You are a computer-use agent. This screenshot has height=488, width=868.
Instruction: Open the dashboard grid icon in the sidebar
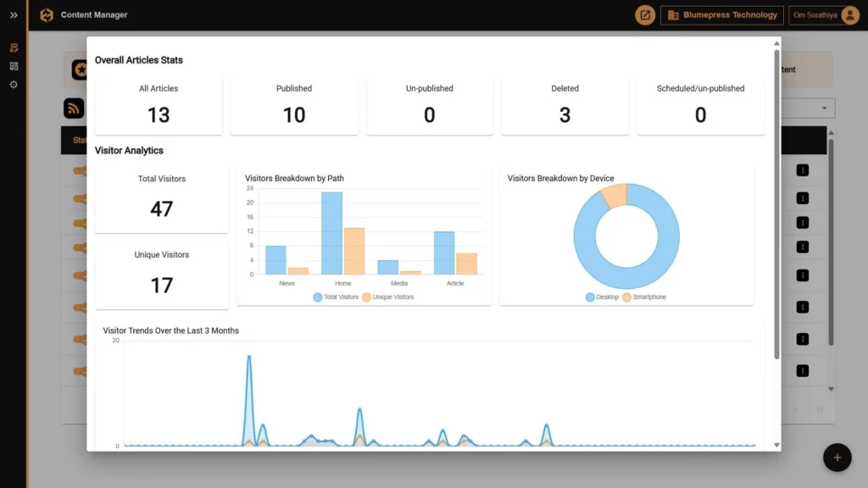click(x=12, y=66)
